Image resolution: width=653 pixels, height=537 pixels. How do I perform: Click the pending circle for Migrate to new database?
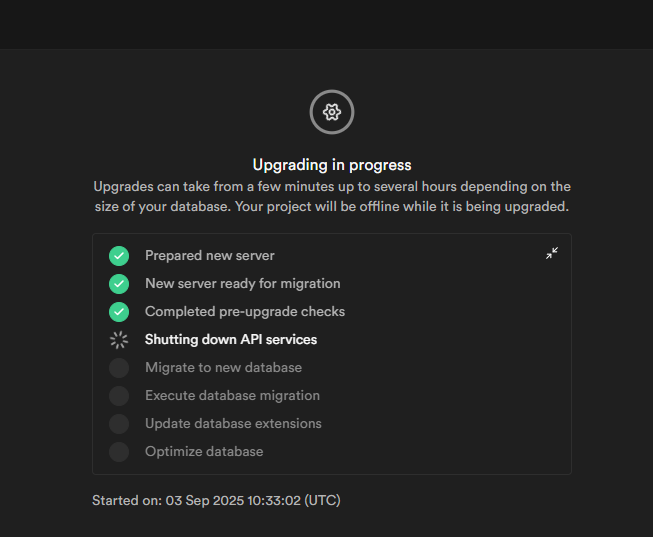coord(119,368)
